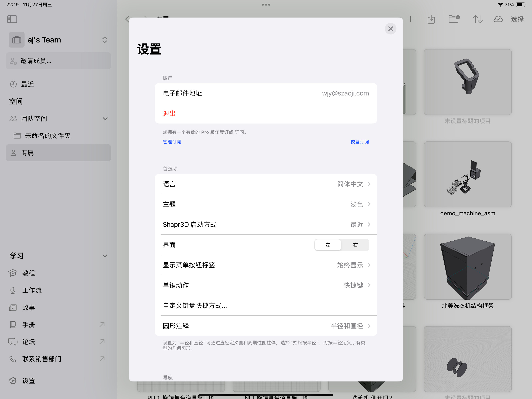Screen dimensions: 532x399
Task: Open the sort arrows icon
Action: (x=477, y=19)
